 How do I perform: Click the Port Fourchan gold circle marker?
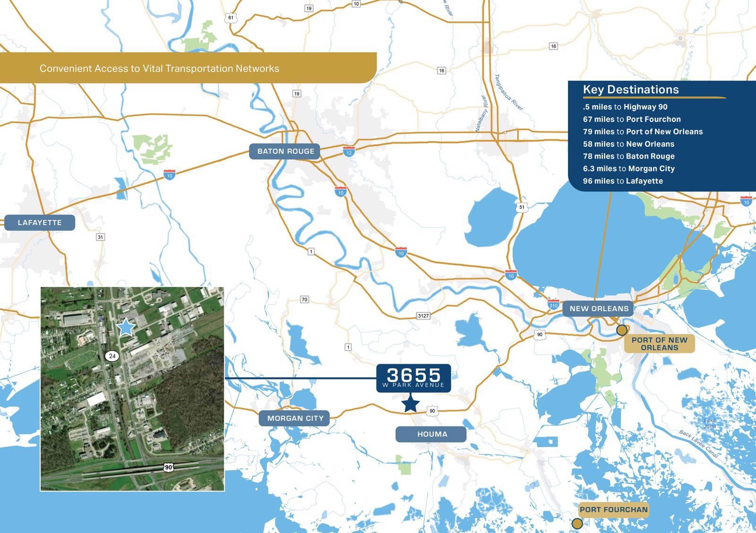click(577, 523)
